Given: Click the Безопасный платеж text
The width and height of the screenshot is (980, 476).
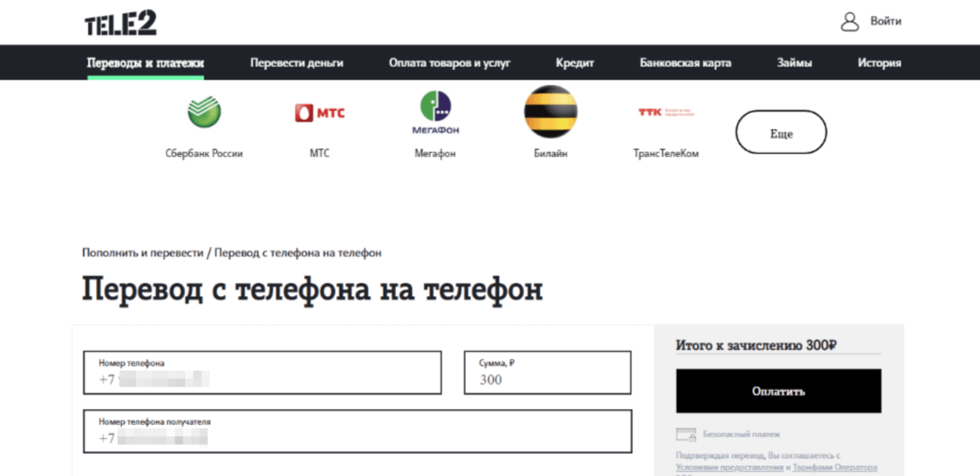Looking at the screenshot, I should tap(742, 434).
